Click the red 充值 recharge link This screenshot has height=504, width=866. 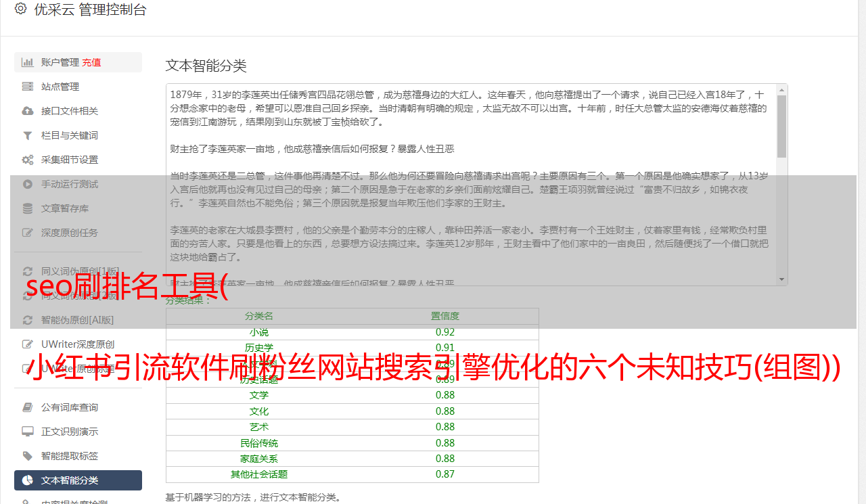click(91, 62)
